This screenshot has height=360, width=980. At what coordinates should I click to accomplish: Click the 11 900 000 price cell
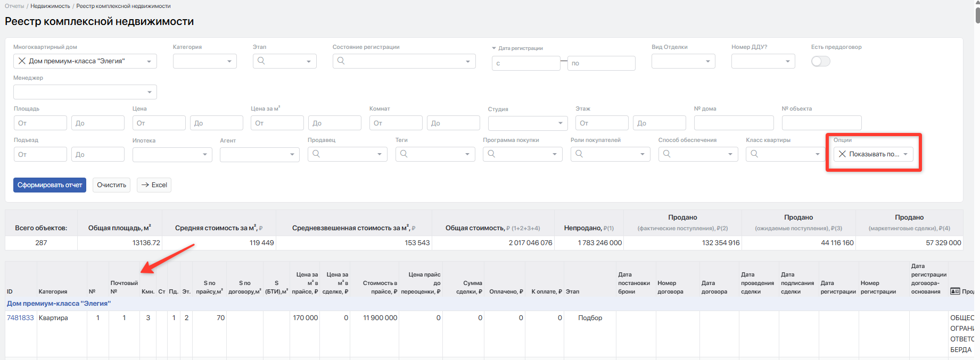click(380, 318)
